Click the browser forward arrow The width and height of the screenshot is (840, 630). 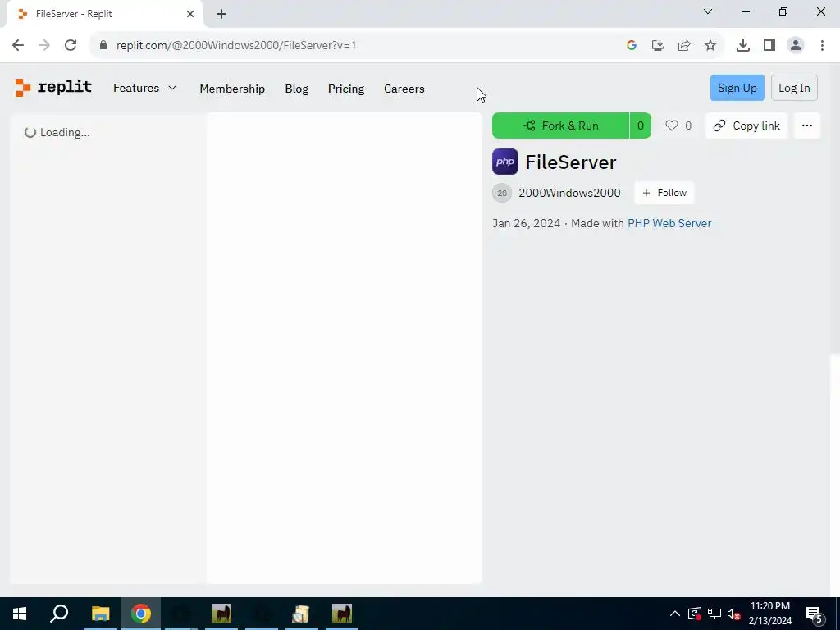[x=44, y=46]
